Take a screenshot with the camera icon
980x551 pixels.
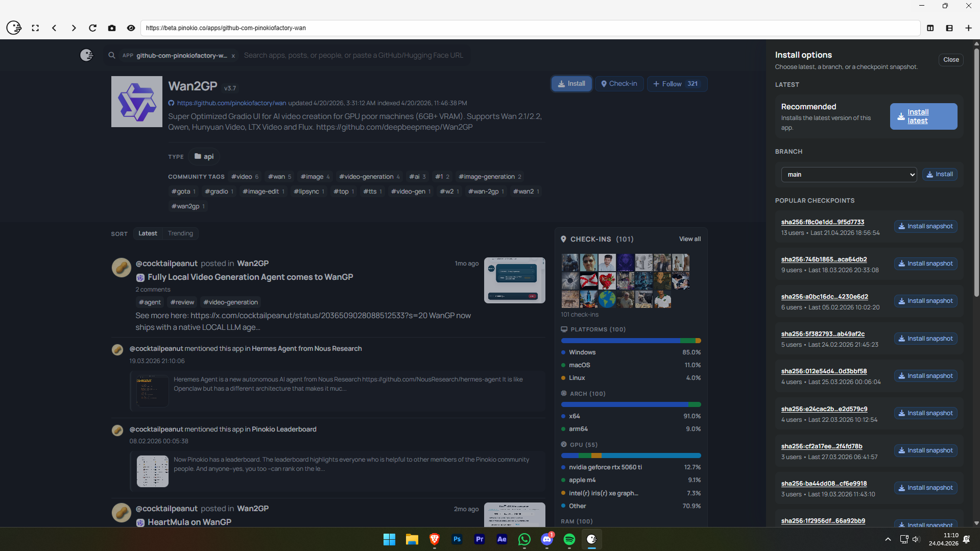(112, 28)
